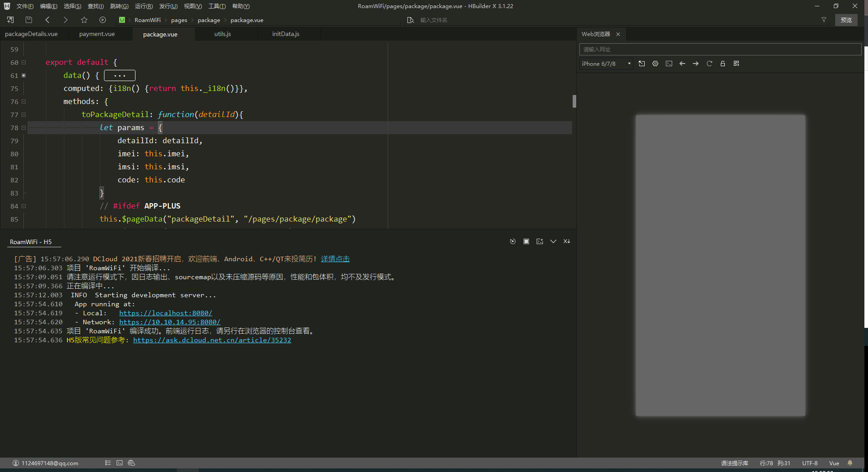Collapse the console panel with chevron

(553, 241)
